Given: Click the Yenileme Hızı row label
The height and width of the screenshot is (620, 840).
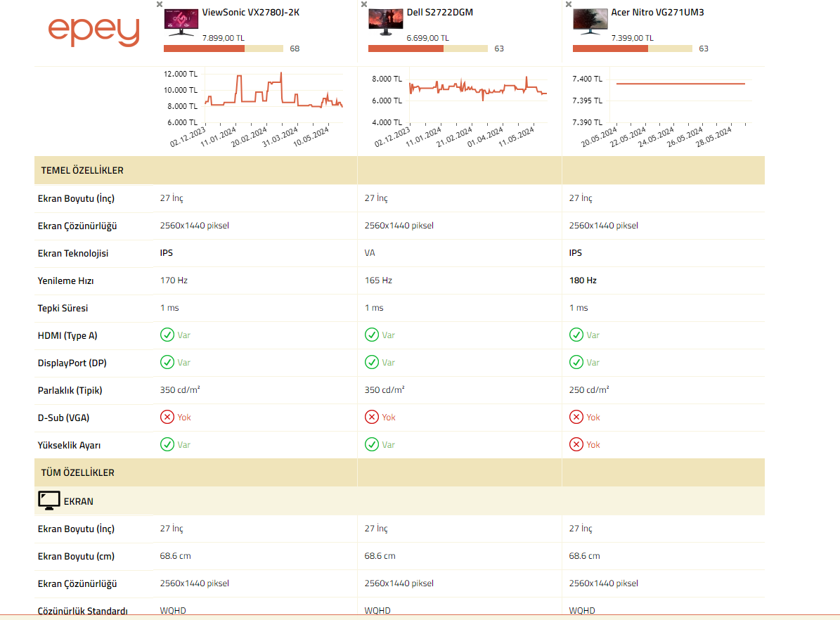Looking at the screenshot, I should (x=65, y=280).
